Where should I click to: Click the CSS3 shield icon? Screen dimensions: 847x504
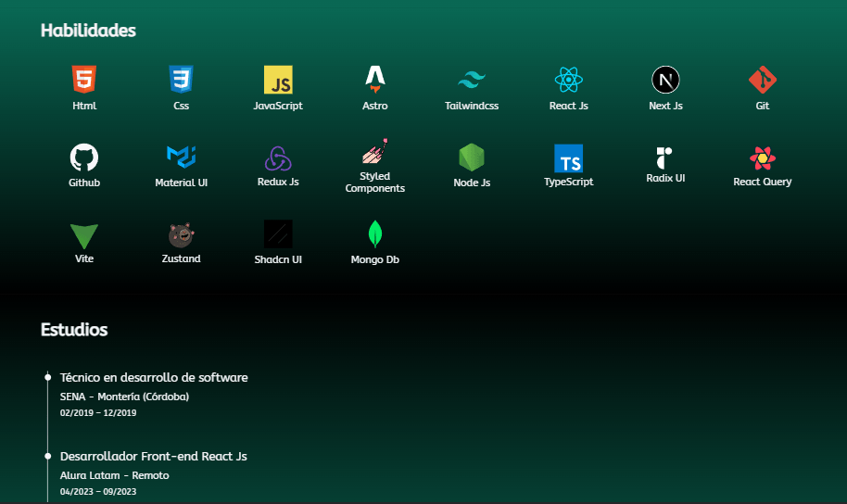(x=181, y=80)
